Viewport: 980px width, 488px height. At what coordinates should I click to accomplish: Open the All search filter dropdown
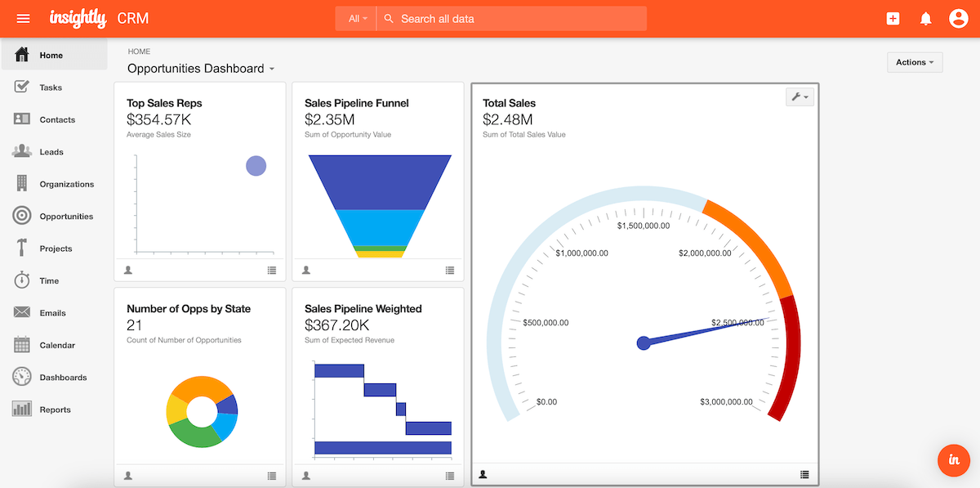pos(357,19)
